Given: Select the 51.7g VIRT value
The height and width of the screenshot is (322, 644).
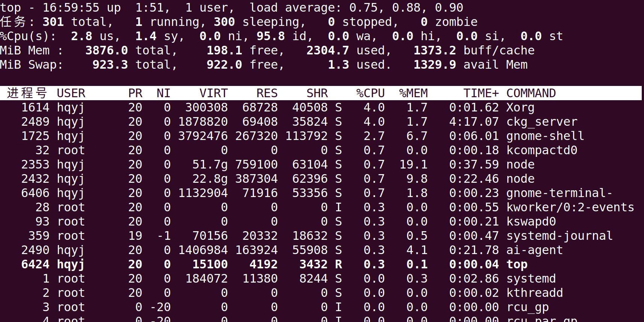Looking at the screenshot, I should 210,164.
